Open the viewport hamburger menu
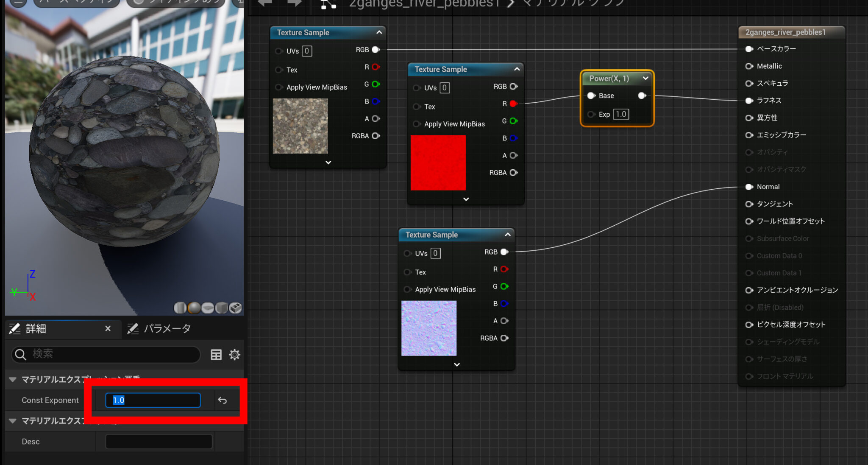The image size is (868, 465). [x=17, y=2]
